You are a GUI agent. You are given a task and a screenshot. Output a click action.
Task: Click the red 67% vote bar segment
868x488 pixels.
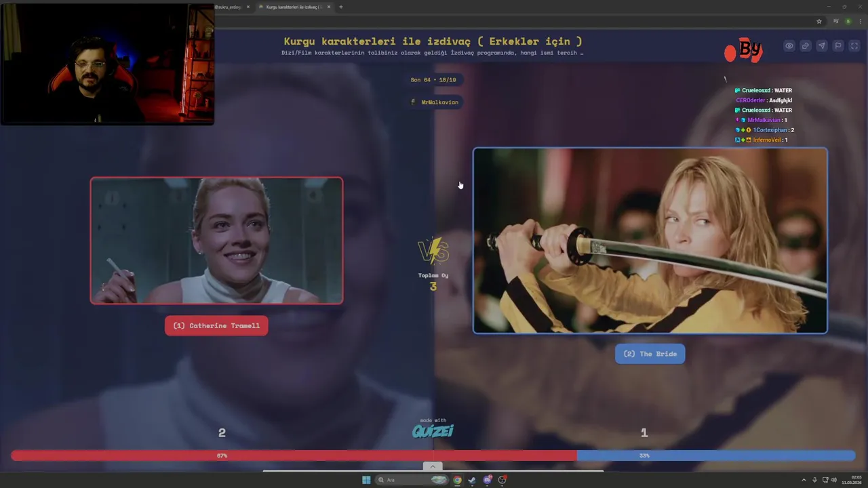[x=294, y=455]
